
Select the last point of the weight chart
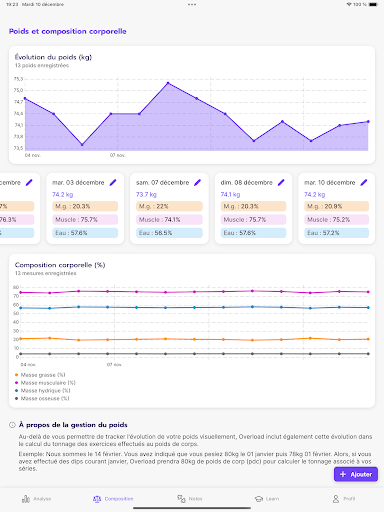click(368, 121)
